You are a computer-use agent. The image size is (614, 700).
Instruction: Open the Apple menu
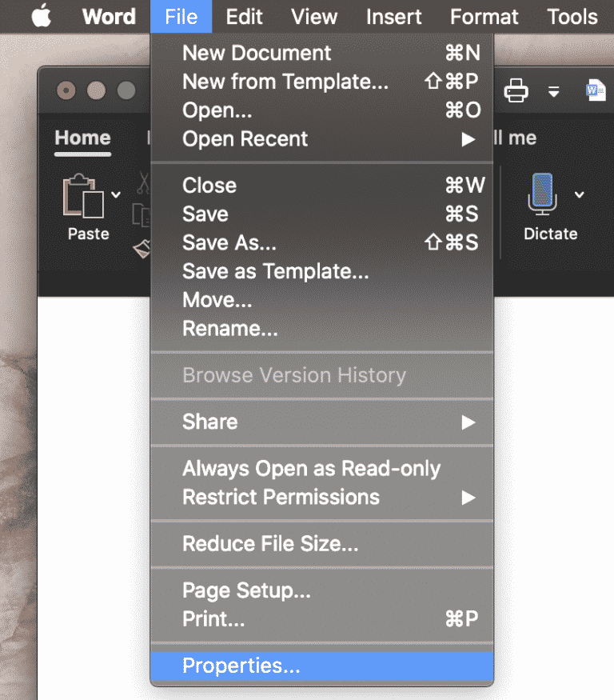(x=41, y=16)
